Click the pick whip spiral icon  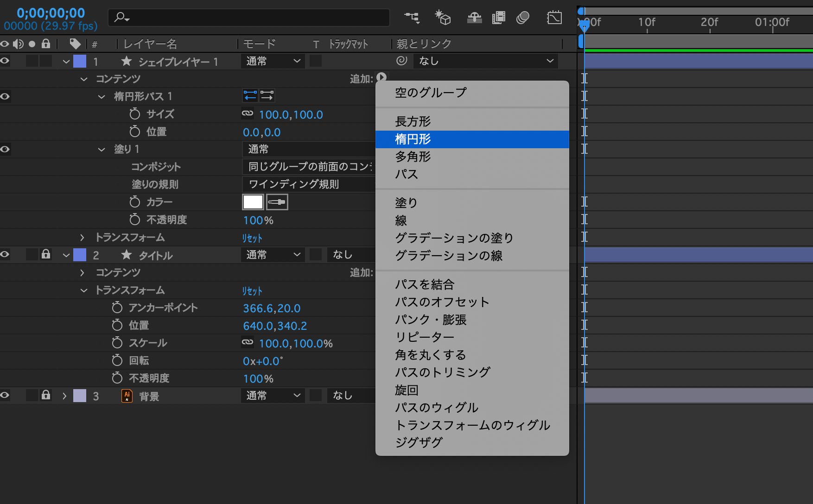(402, 61)
